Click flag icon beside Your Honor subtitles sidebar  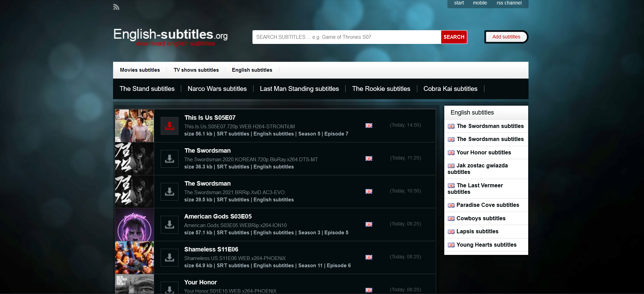tap(451, 153)
